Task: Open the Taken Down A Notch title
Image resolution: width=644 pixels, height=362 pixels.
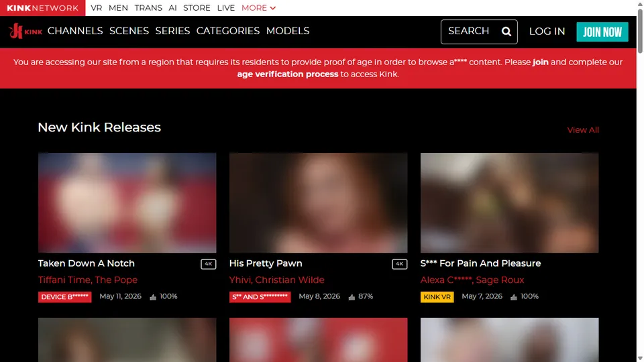Action: pyautogui.click(x=87, y=263)
